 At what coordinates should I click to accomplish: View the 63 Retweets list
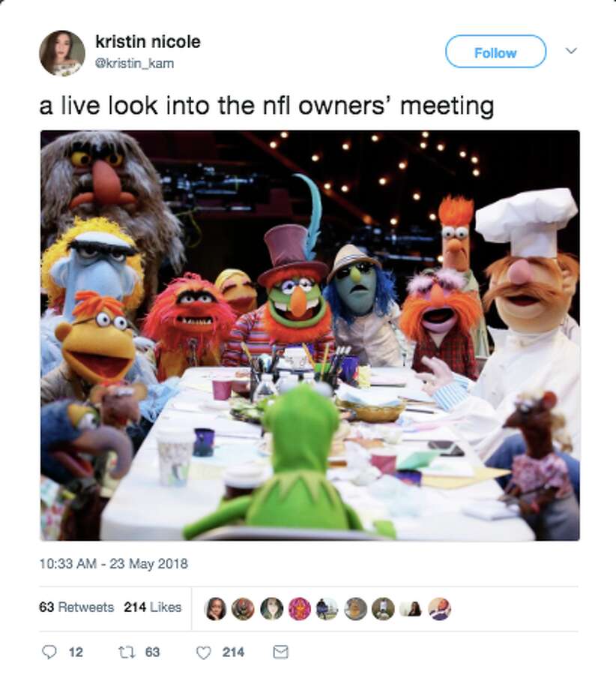(76, 607)
